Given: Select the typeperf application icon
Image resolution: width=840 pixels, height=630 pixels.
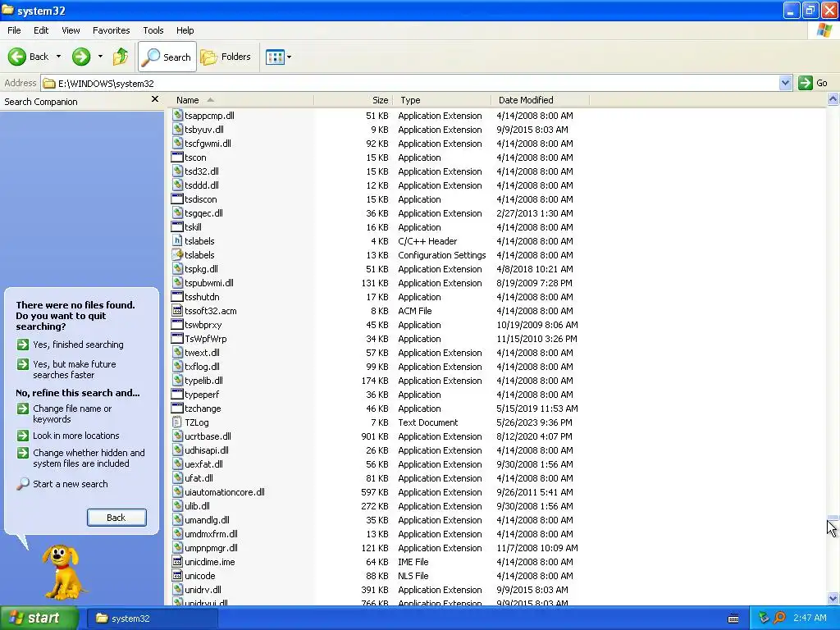Looking at the screenshot, I should tap(177, 394).
